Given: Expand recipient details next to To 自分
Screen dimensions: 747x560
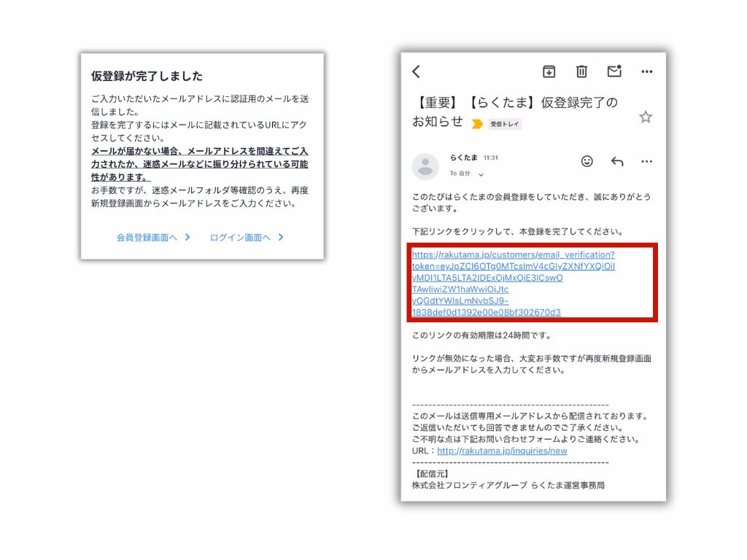Looking at the screenshot, I should point(481,175).
